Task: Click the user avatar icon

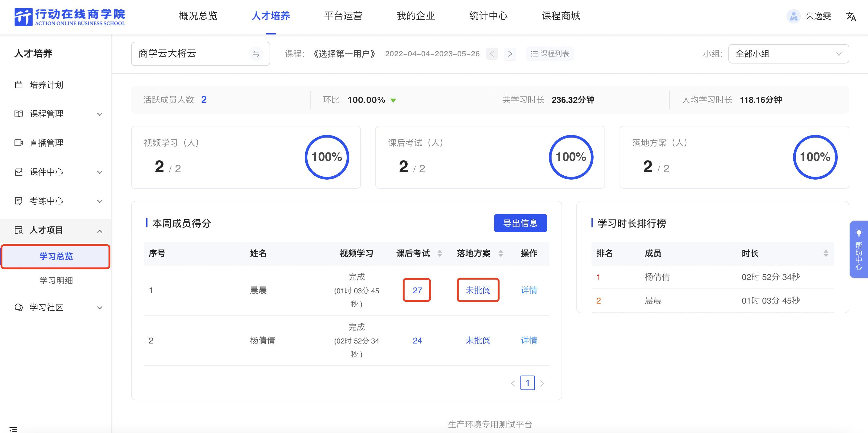Action: 794,16
